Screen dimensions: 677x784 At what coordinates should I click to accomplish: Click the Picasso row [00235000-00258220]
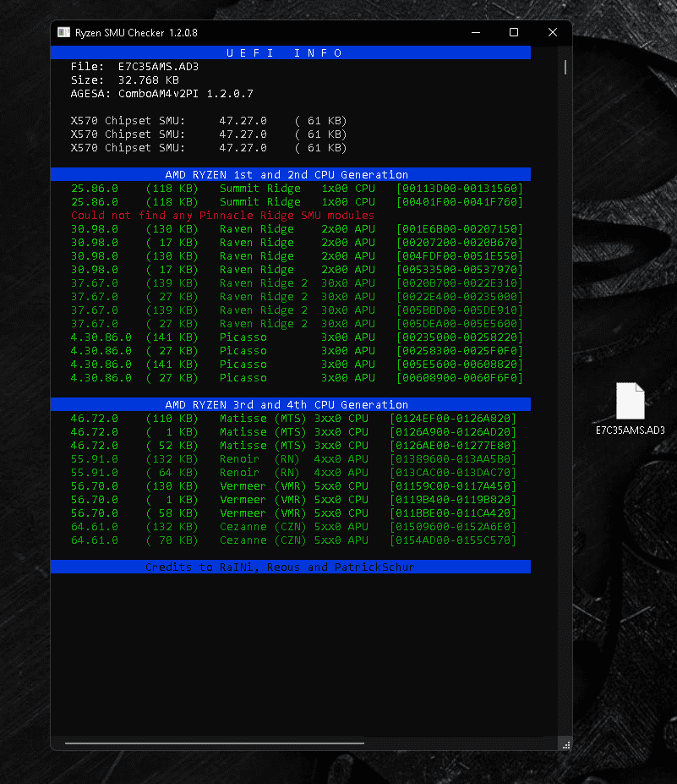point(297,337)
